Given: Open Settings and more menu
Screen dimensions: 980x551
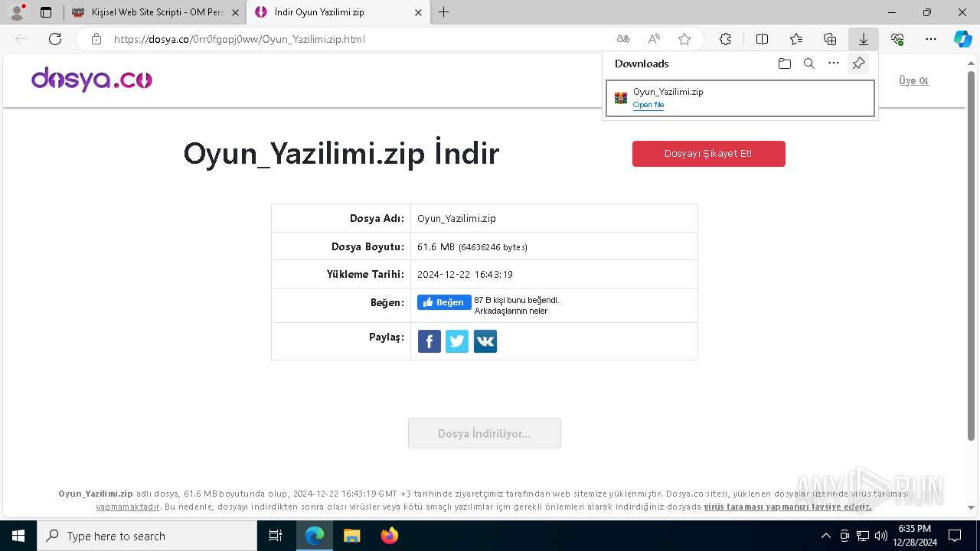Looking at the screenshot, I should [x=931, y=39].
